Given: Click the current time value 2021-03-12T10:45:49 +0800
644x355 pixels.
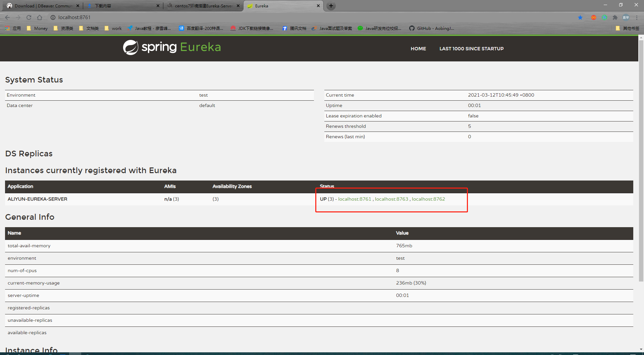Looking at the screenshot, I should (x=501, y=95).
